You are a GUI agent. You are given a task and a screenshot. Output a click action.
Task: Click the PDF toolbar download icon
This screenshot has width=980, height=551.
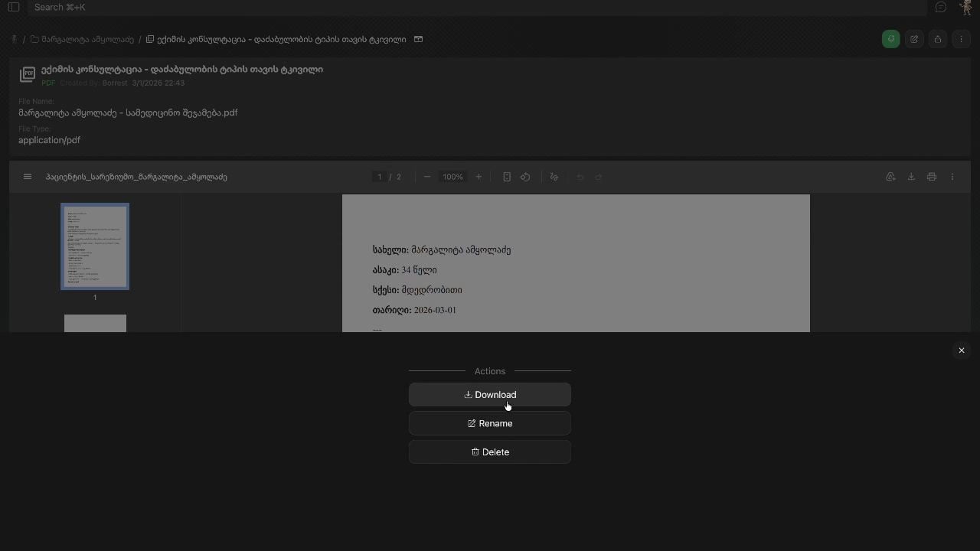[x=911, y=177]
